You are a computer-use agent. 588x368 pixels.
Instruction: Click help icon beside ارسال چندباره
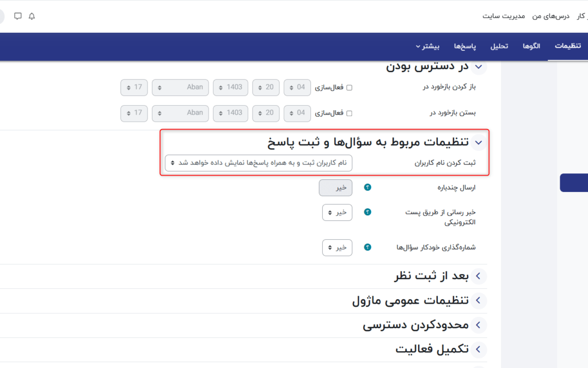click(x=367, y=188)
